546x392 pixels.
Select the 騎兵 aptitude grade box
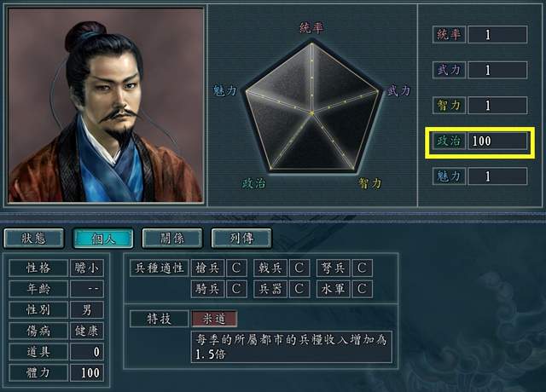click(x=236, y=289)
